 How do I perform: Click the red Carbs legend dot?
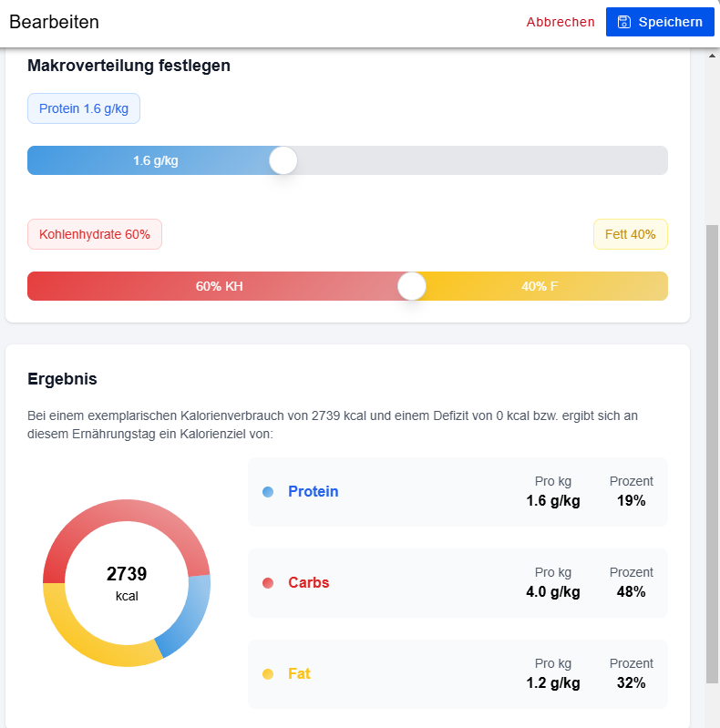268,583
